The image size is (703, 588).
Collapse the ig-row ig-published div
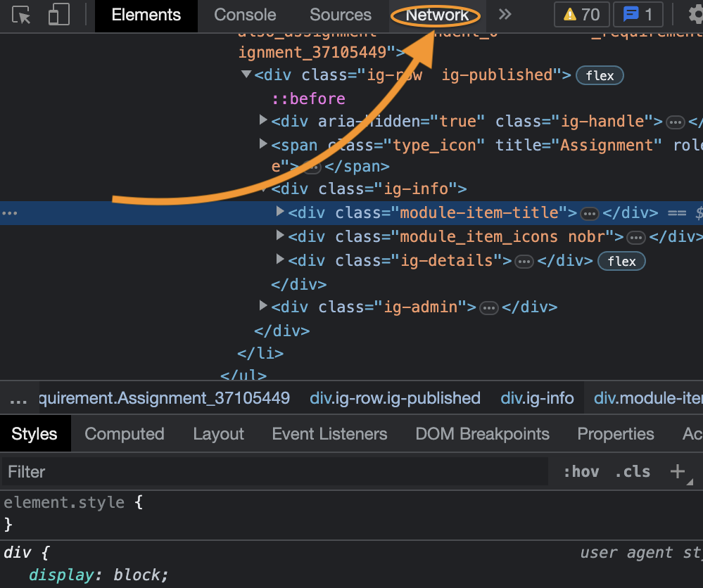[x=246, y=74]
